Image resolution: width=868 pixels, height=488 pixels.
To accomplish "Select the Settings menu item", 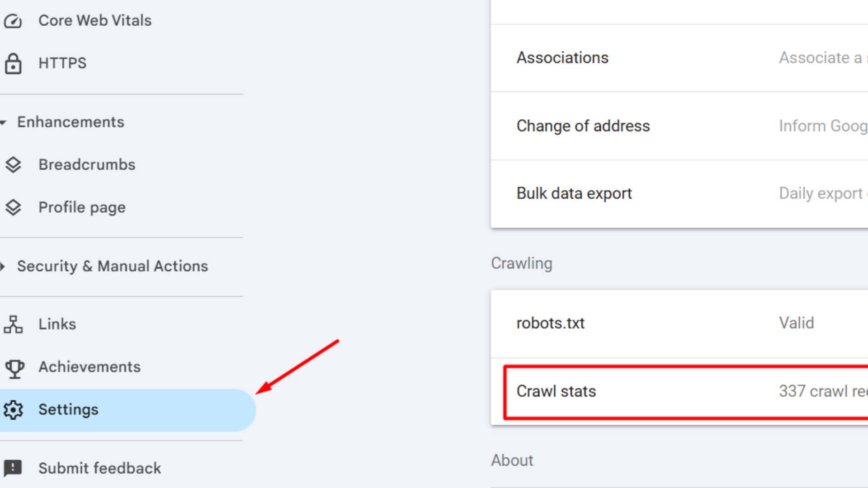I will [x=69, y=410].
